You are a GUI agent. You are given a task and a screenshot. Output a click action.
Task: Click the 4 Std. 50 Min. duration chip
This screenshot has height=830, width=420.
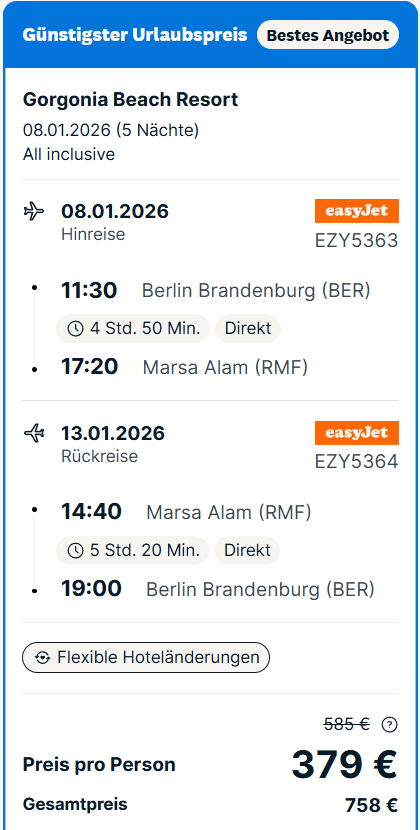click(x=133, y=328)
